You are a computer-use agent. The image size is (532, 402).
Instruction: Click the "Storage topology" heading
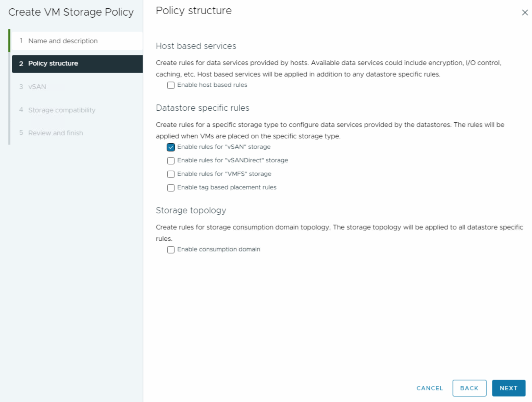191,211
